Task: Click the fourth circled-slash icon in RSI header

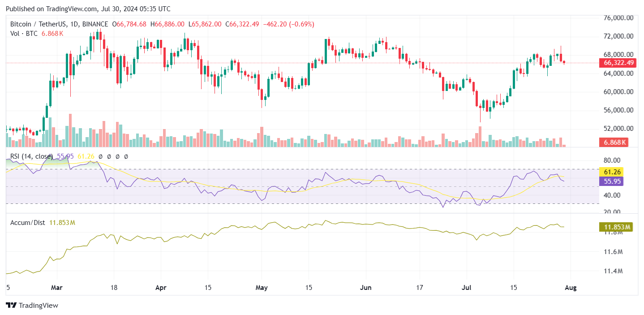Action: coord(125,157)
